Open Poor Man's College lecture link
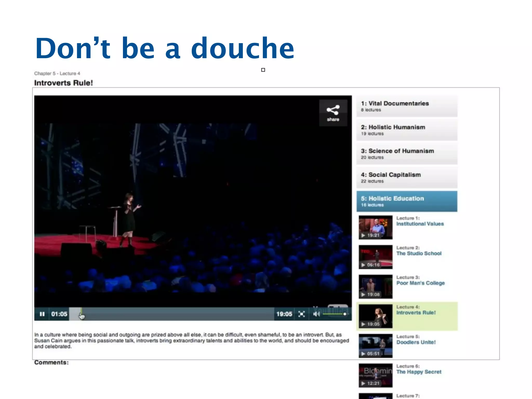The width and height of the screenshot is (532, 399). coord(420,283)
